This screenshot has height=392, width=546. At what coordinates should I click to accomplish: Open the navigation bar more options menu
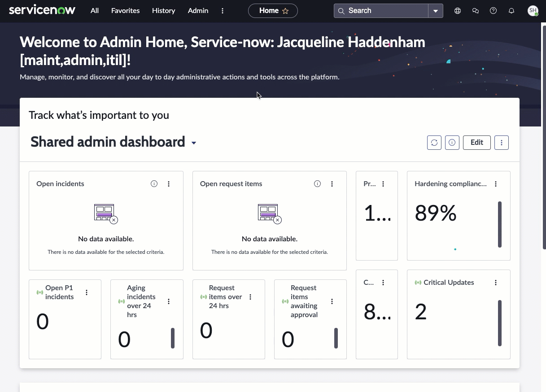pos(223,11)
